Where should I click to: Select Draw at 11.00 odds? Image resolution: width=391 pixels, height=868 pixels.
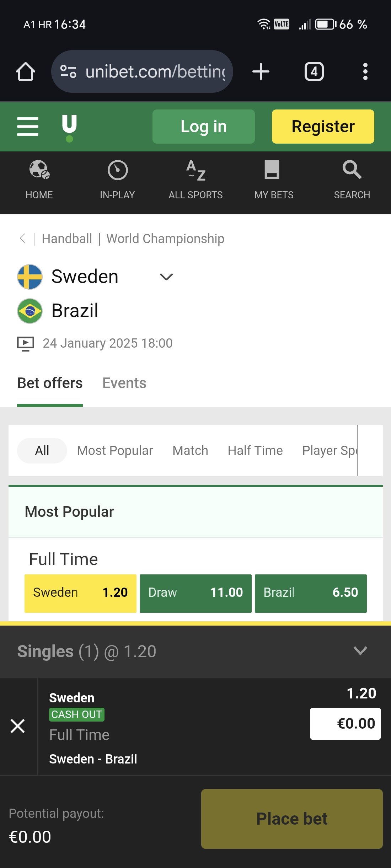pos(195,593)
